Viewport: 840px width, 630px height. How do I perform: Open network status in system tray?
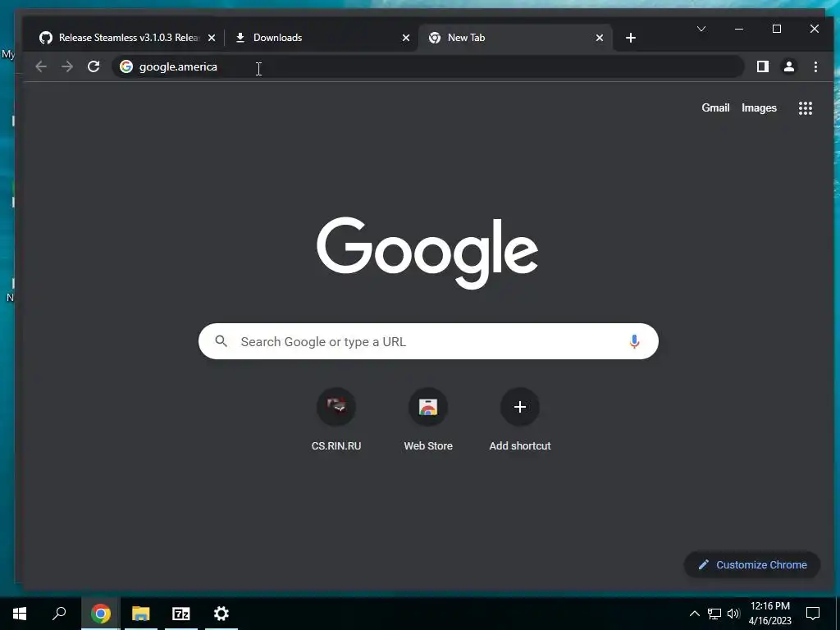(x=714, y=614)
